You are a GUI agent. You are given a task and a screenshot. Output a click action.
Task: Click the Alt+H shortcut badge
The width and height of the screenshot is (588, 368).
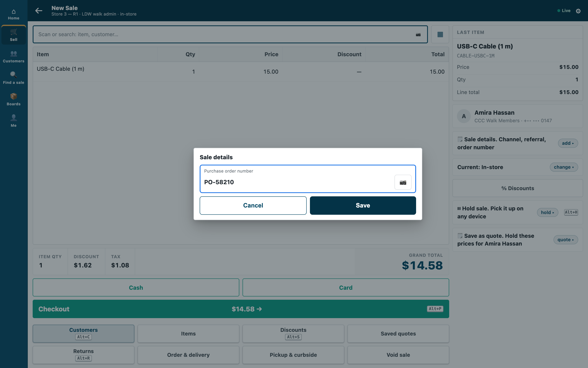(571, 212)
